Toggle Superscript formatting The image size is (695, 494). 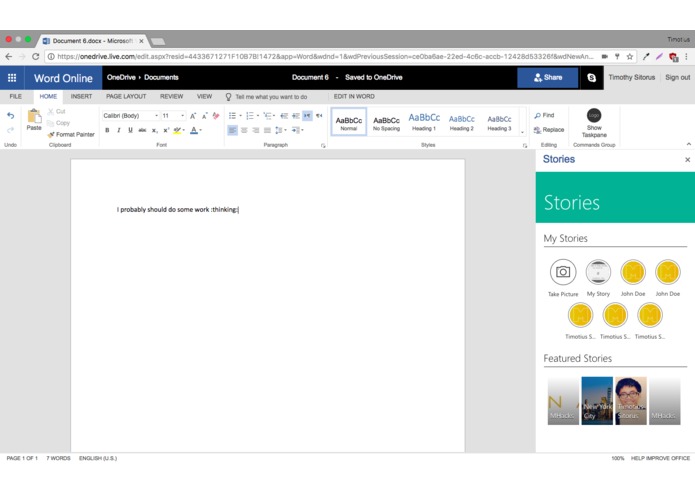tap(166, 130)
